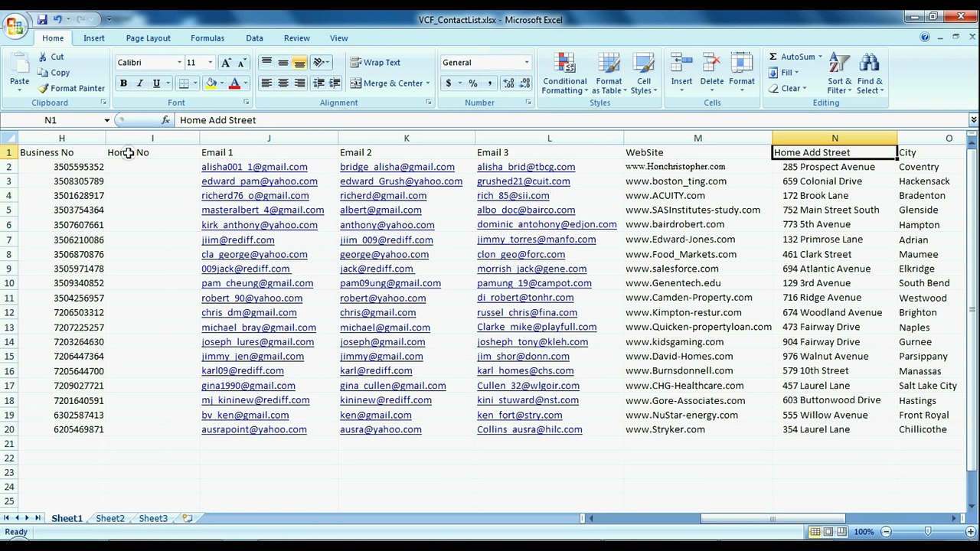
Task: Click the zoom slider at 100%
Action: coord(928,531)
